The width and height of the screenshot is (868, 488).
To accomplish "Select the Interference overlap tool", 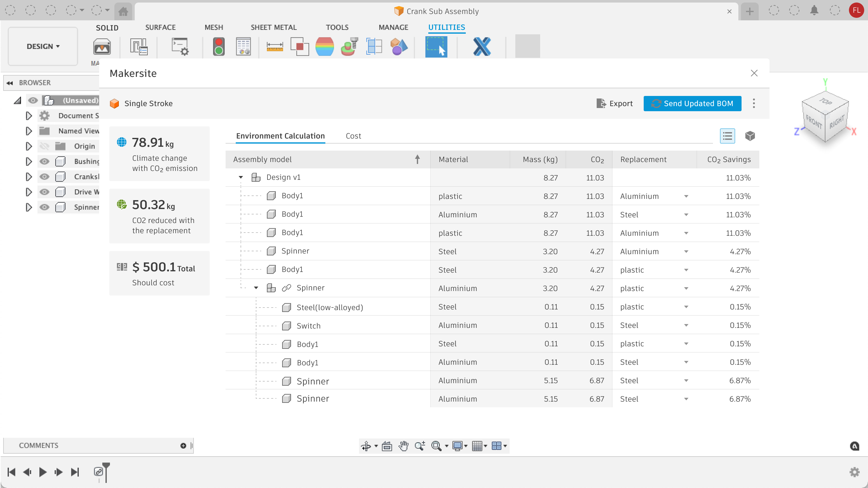I will pos(300,46).
